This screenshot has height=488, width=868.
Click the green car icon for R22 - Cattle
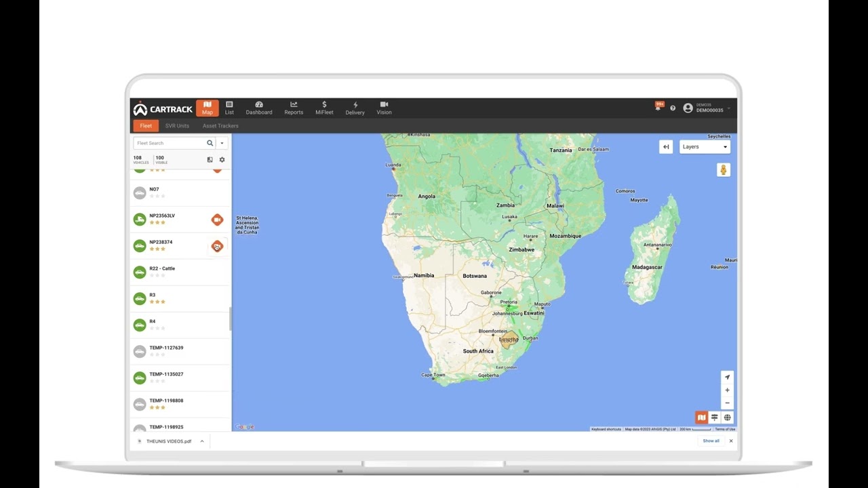pos(140,272)
